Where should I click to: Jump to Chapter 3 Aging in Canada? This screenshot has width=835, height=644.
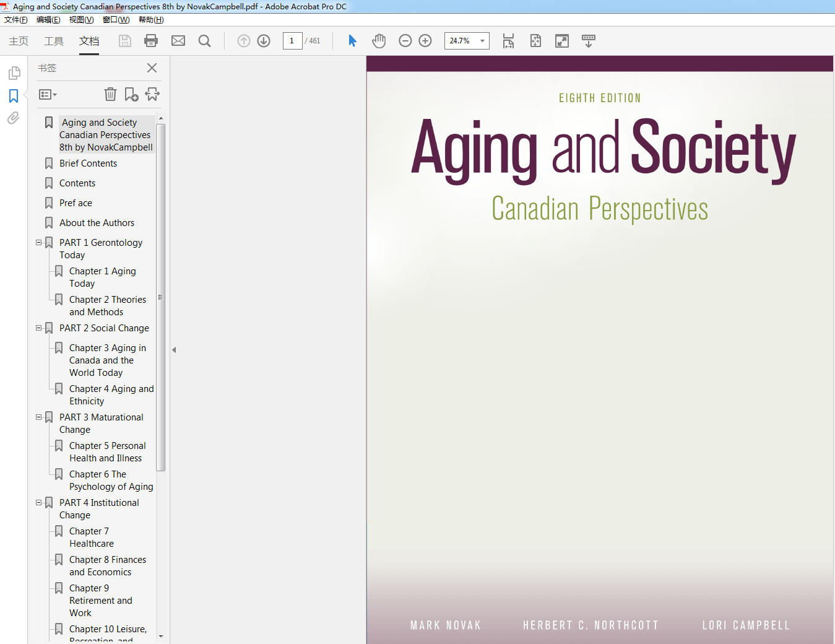(108, 360)
